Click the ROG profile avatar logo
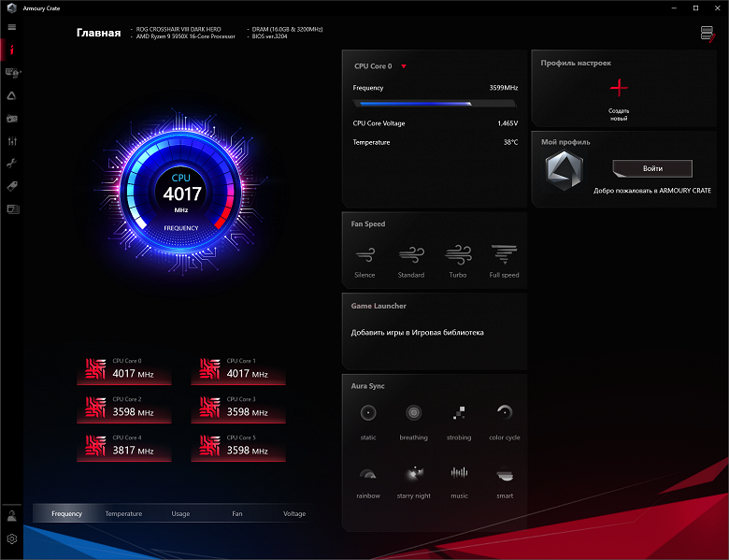Image resolution: width=729 pixels, height=560 pixels. point(564,171)
